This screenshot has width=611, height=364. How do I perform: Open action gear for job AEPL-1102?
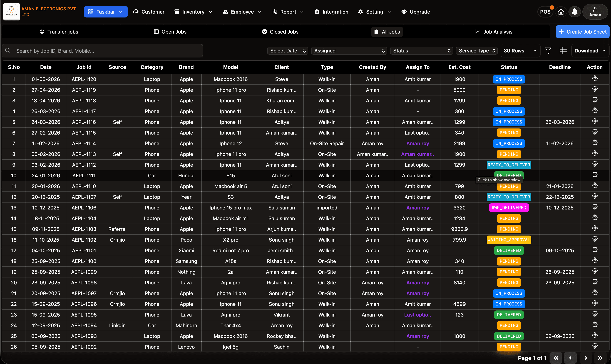pos(595,239)
